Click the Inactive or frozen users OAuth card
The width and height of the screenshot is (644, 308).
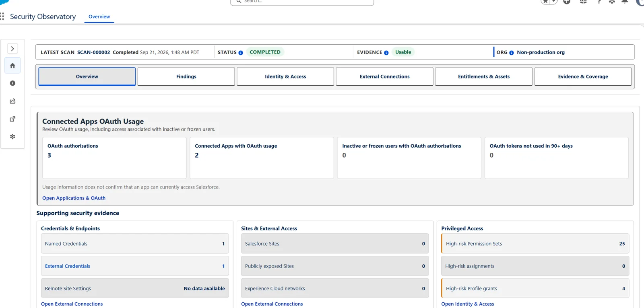pos(409,158)
